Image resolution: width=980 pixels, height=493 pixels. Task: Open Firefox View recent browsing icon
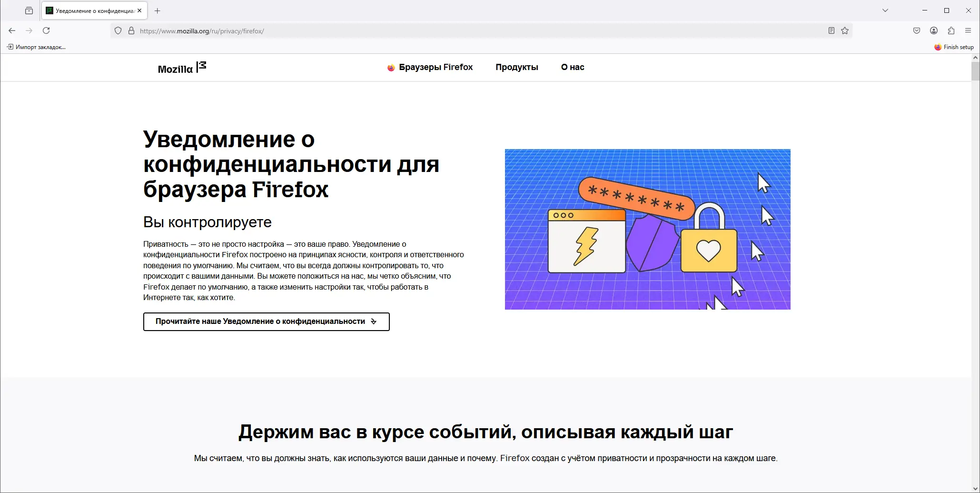click(29, 10)
